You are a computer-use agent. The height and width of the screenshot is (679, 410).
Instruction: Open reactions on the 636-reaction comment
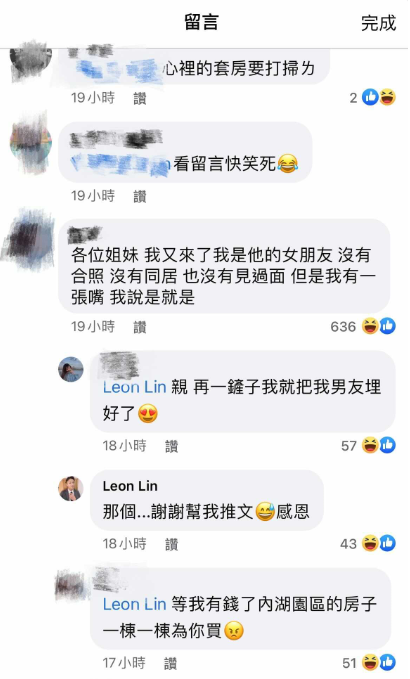pyautogui.click(x=363, y=326)
